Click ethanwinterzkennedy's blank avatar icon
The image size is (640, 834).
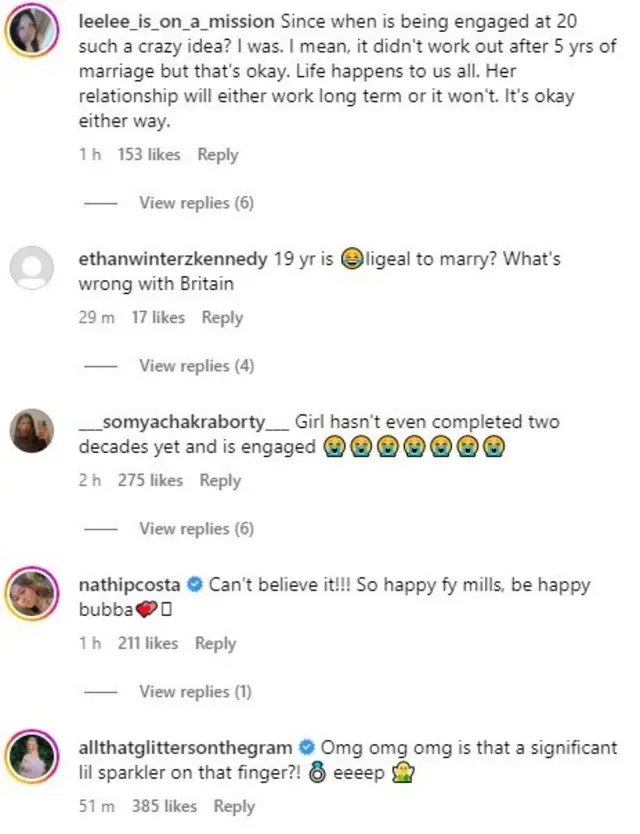30,265
